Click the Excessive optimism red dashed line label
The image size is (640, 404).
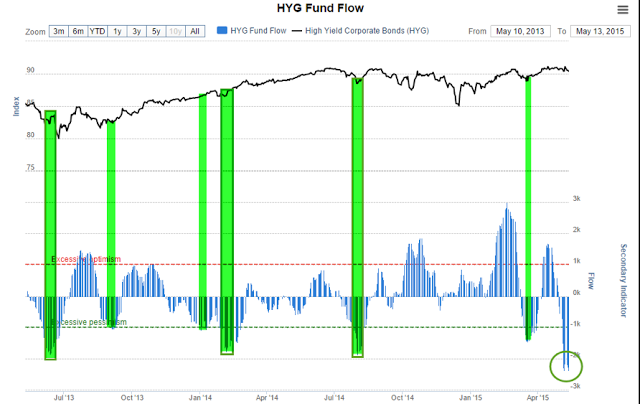coord(85,259)
